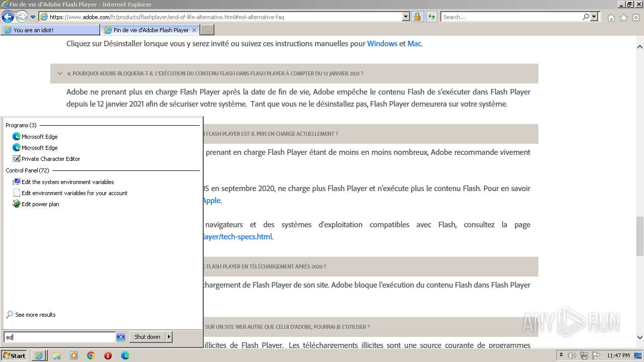Launch Windows Media Player from the taskbar

(x=74, y=355)
